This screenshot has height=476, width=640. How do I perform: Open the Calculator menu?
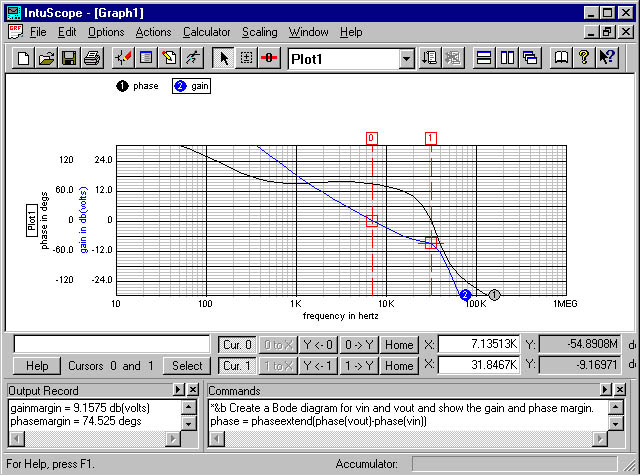click(x=206, y=32)
